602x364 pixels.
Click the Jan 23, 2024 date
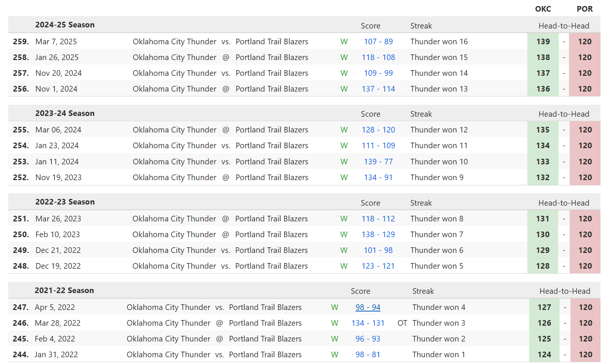[x=57, y=146]
